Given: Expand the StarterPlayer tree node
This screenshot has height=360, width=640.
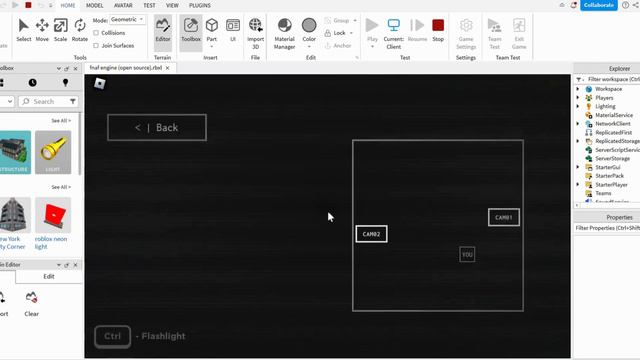Looking at the screenshot, I should click(578, 184).
